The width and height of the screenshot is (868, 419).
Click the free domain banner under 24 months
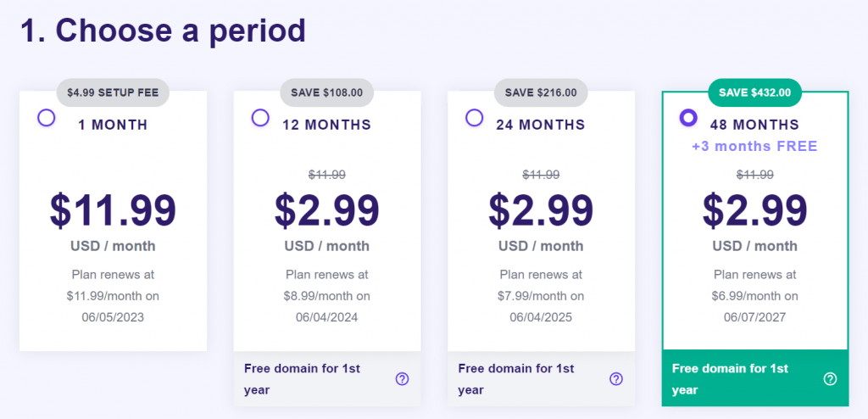(x=526, y=379)
